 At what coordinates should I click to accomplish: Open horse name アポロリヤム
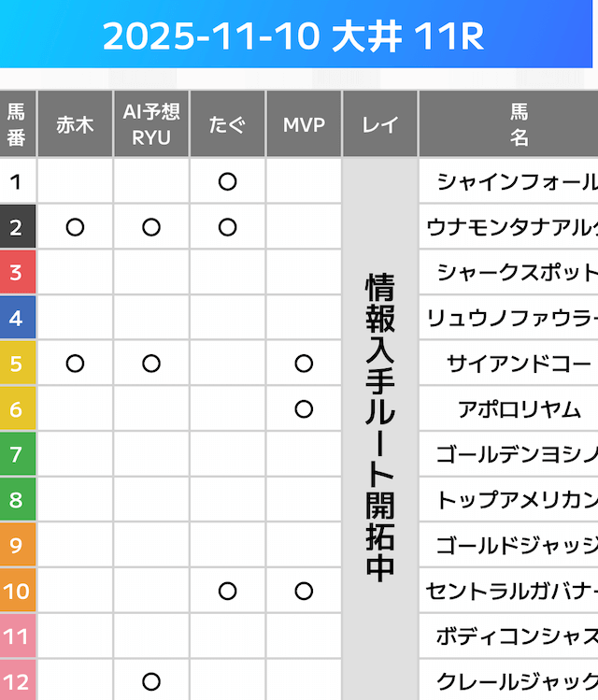(x=520, y=408)
